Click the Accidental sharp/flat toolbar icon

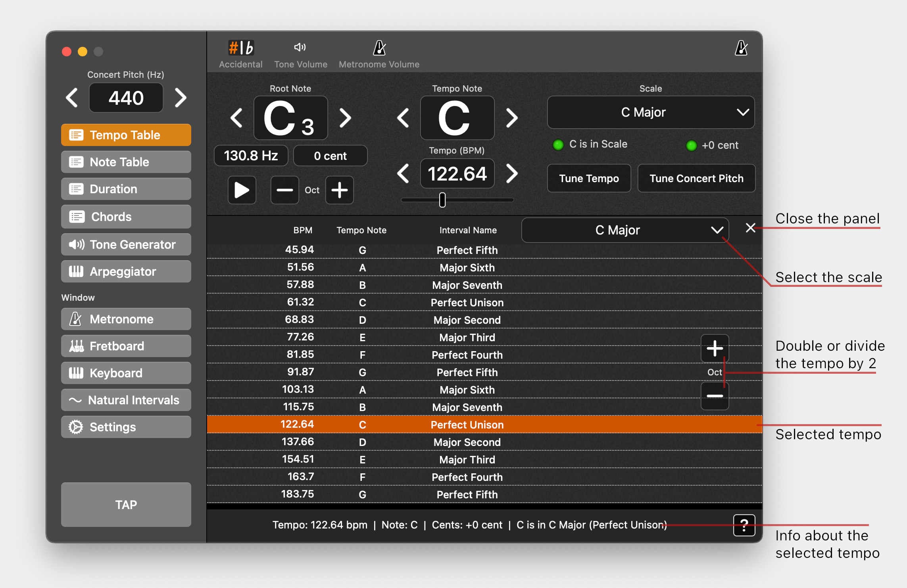240,48
